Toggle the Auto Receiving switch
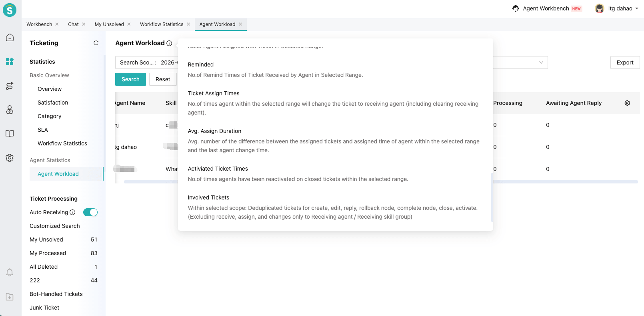644x316 pixels. (x=90, y=212)
